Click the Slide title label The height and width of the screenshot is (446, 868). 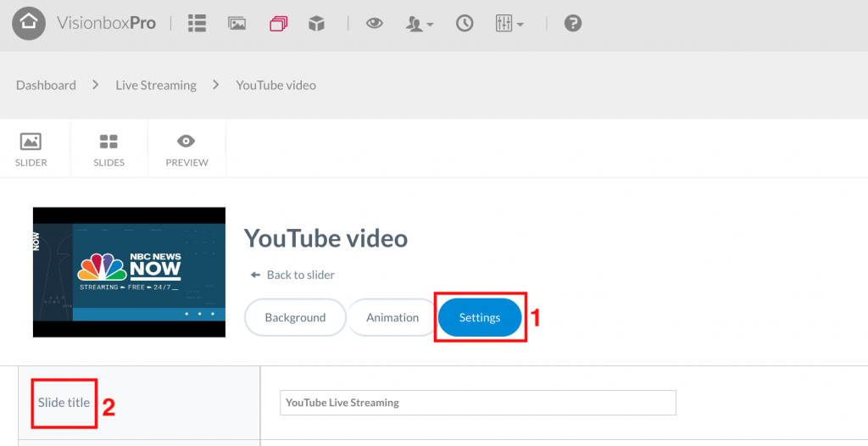click(64, 403)
